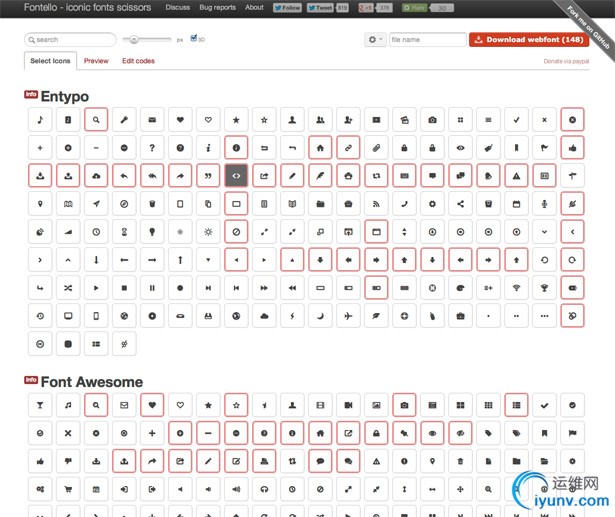
Task: Select the crescent moon icon in Entypo
Action: pyautogui.click(x=320, y=316)
